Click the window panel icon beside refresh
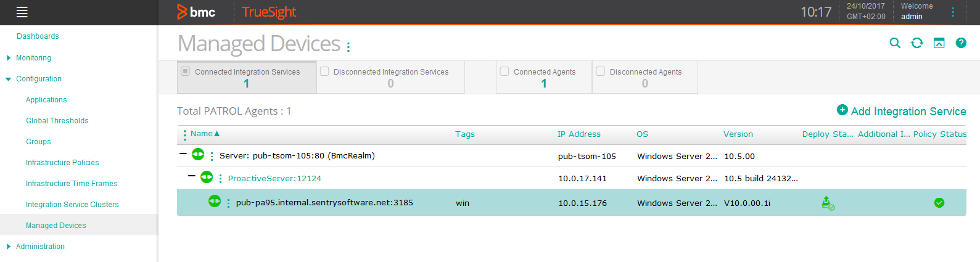 (939, 43)
